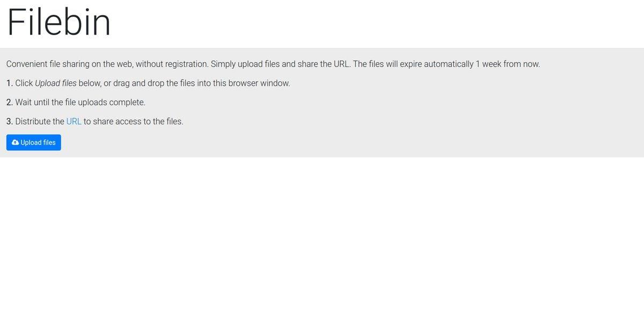Screen dimensions: 644x331
Task: Click the white cloud glyph on the blue button
Action: 14,142
